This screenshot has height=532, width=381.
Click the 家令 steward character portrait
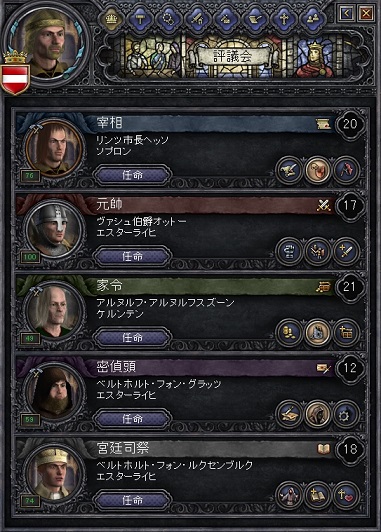pyautogui.click(x=54, y=310)
